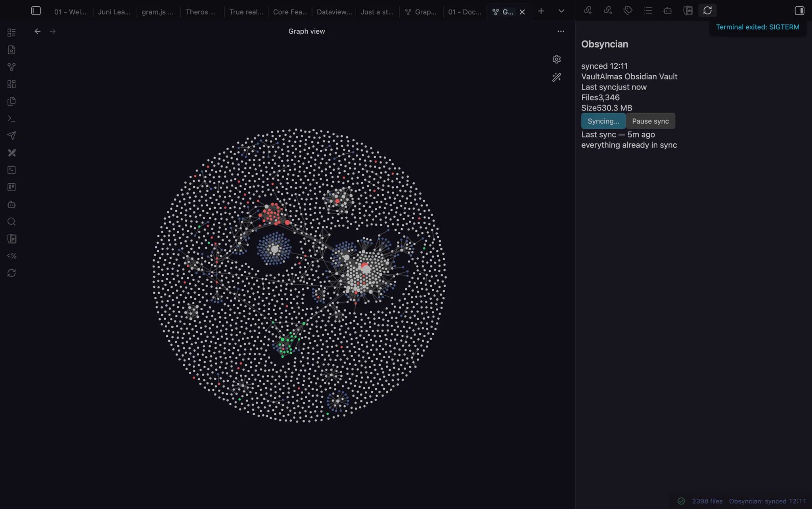
Task: Click the magnifier search icon in the ribbon
Action: [x=11, y=221]
